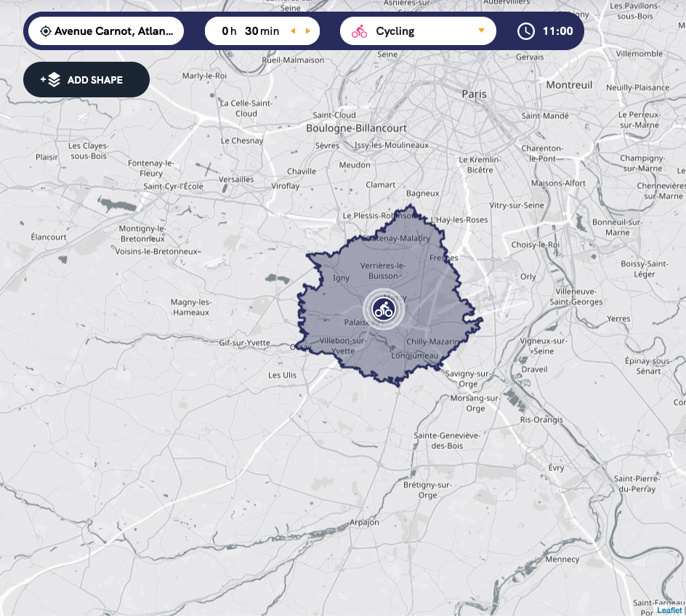
Task: Click the Sainte-Geneviève-des-Bois map label
Action: tap(447, 441)
